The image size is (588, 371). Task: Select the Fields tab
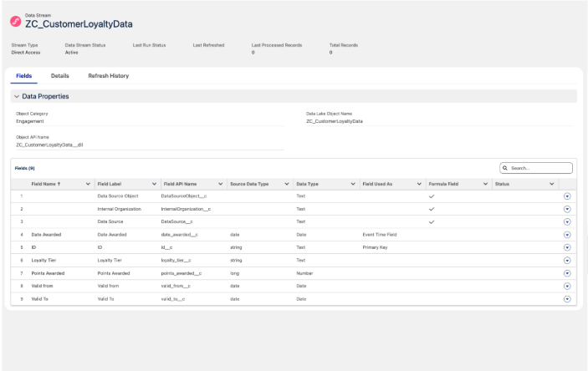click(x=24, y=76)
